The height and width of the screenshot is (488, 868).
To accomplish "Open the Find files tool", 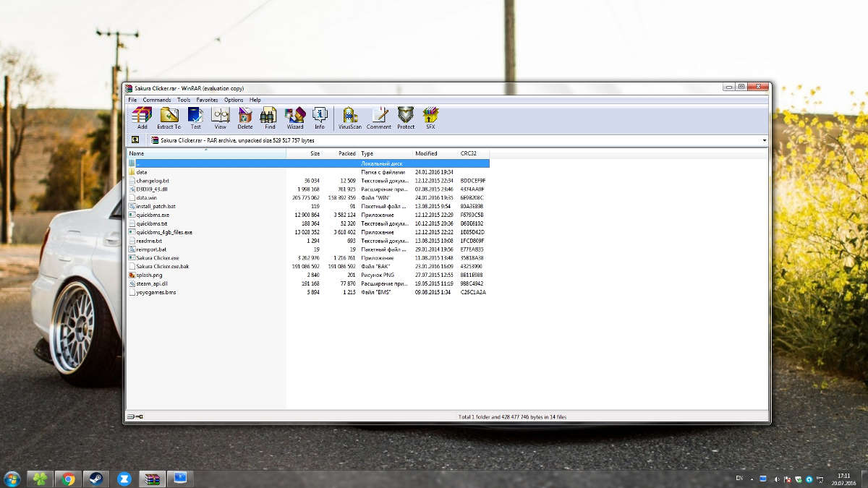I will (269, 118).
